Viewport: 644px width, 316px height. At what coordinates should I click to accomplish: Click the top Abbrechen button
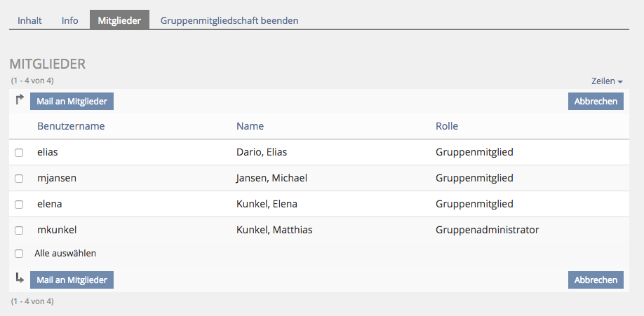pyautogui.click(x=596, y=102)
